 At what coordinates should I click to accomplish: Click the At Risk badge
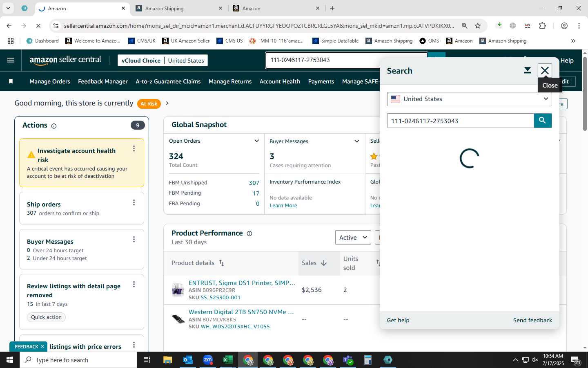149,104
